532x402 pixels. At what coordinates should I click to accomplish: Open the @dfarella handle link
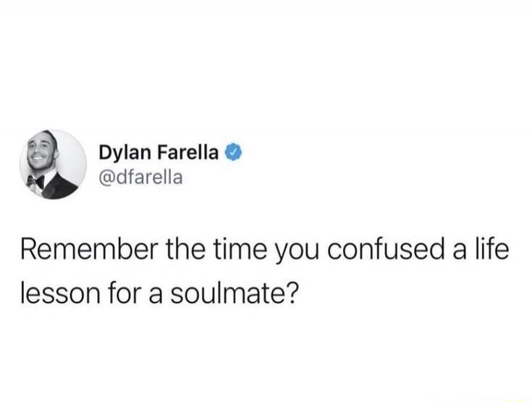[x=141, y=177]
